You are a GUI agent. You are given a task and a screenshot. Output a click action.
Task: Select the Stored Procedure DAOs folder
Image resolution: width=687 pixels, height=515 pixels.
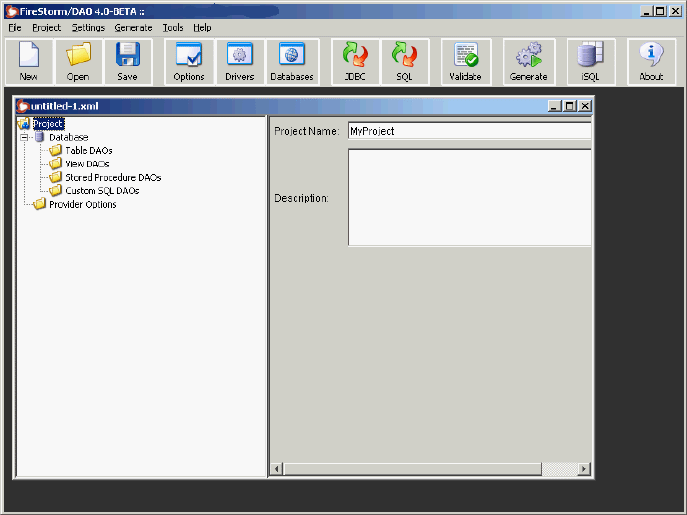point(113,178)
